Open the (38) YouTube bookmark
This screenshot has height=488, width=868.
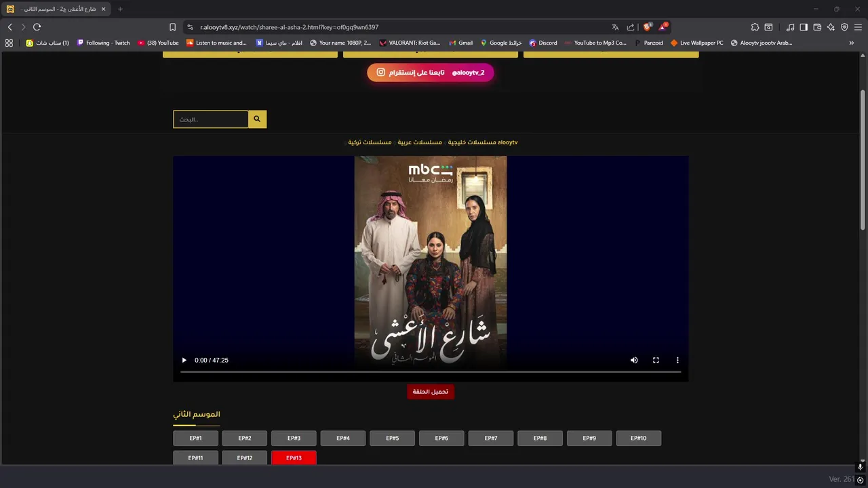158,43
